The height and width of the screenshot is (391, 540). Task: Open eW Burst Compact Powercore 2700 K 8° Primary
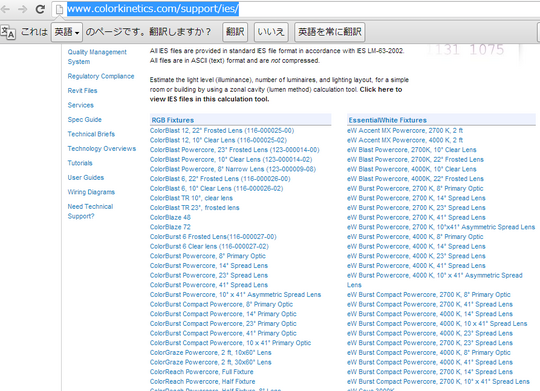pyautogui.click(x=429, y=295)
